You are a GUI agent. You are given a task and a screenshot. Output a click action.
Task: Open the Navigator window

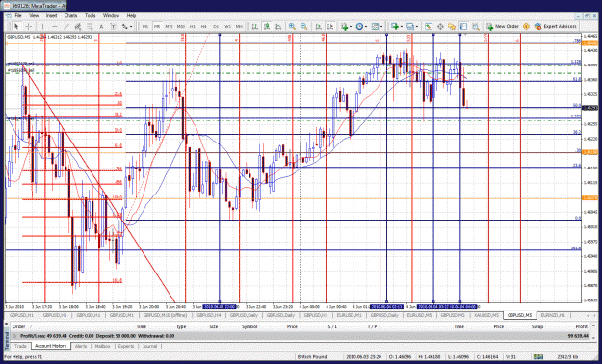pyautogui.click(x=452, y=27)
